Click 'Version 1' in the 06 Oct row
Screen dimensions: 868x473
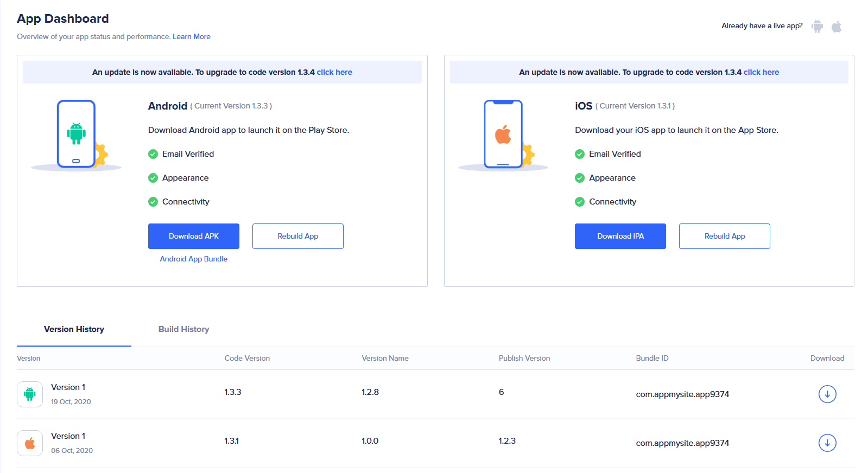[68, 436]
